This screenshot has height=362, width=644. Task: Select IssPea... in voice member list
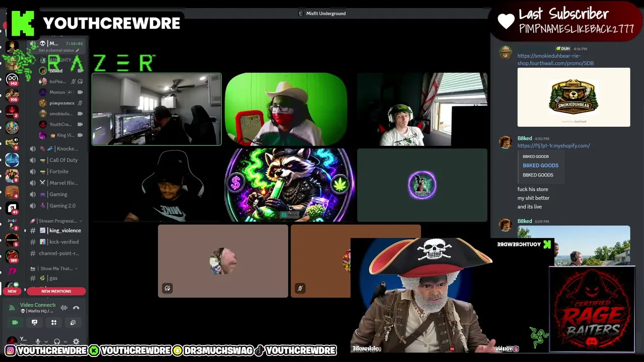click(61, 81)
